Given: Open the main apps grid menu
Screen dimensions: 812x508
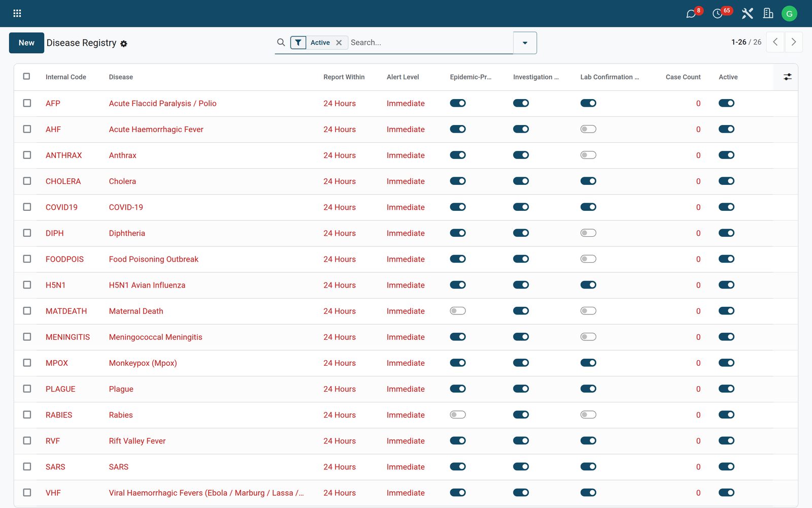Looking at the screenshot, I should [x=17, y=13].
